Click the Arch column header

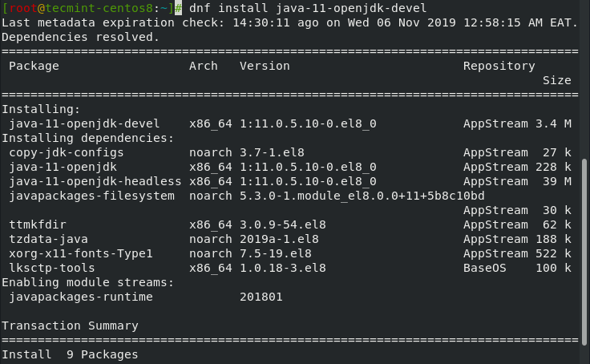click(x=204, y=66)
